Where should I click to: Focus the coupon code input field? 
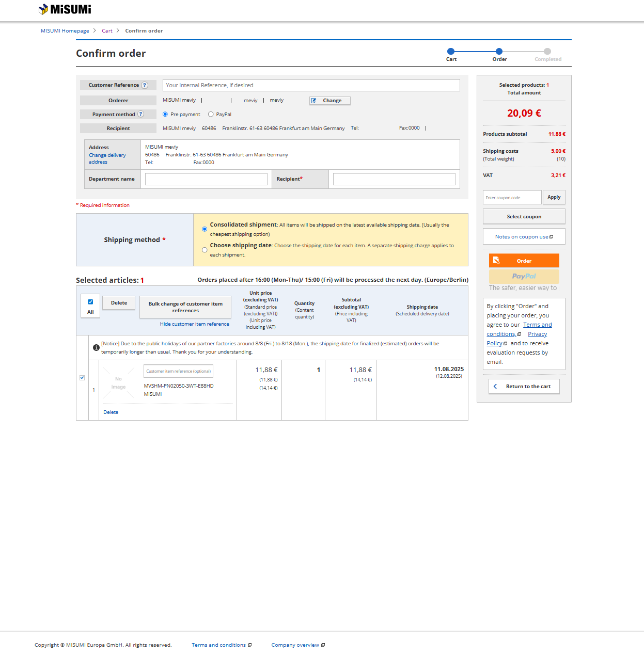click(x=512, y=197)
